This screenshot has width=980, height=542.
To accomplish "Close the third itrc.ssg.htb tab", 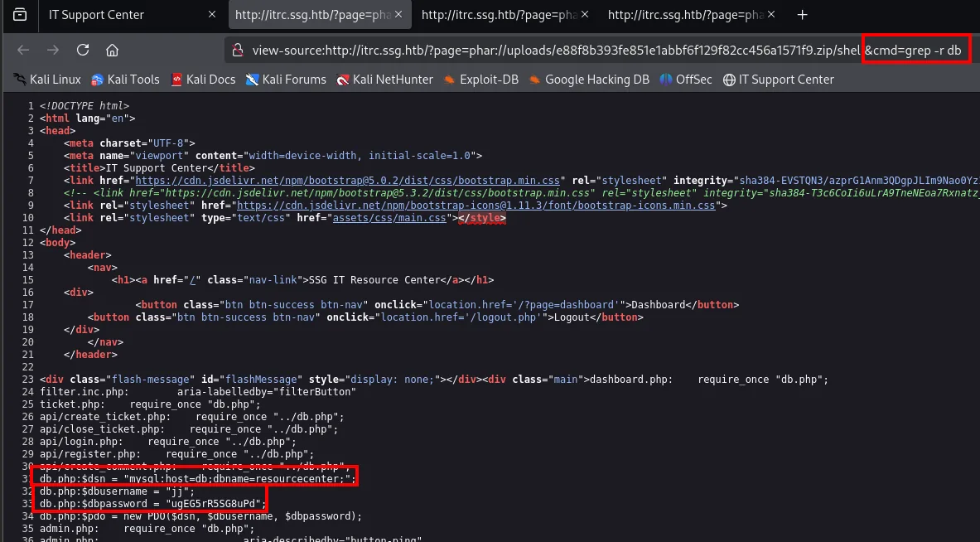I will [585, 14].
